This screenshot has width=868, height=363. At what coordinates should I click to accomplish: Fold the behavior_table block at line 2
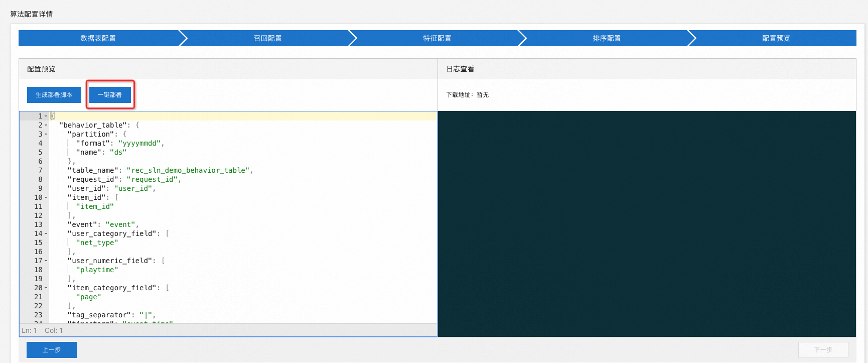tap(46, 125)
